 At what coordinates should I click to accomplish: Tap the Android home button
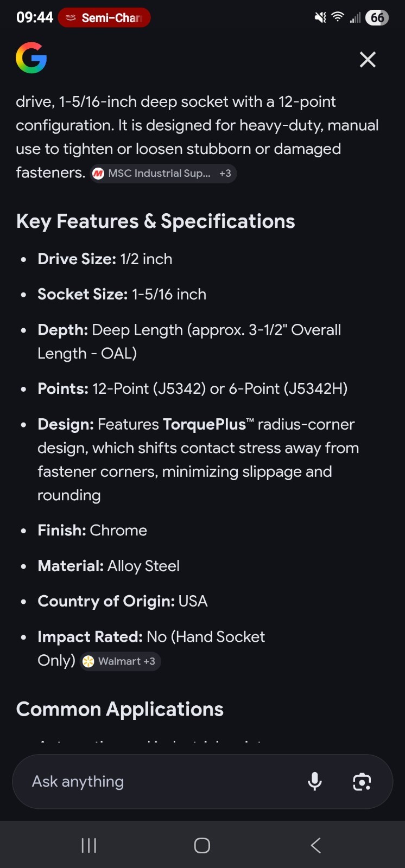pyautogui.click(x=202, y=845)
